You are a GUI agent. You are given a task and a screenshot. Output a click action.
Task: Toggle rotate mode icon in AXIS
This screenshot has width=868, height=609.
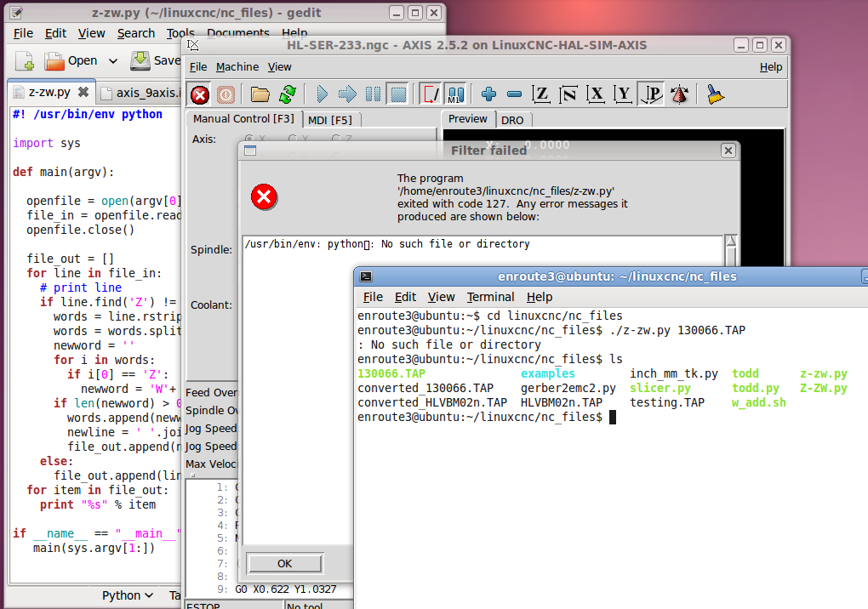point(679,94)
